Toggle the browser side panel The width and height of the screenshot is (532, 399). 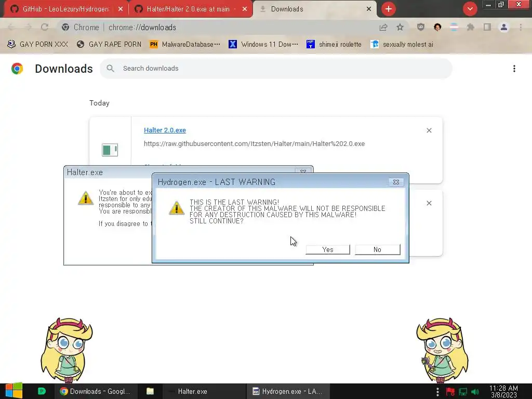(487, 27)
